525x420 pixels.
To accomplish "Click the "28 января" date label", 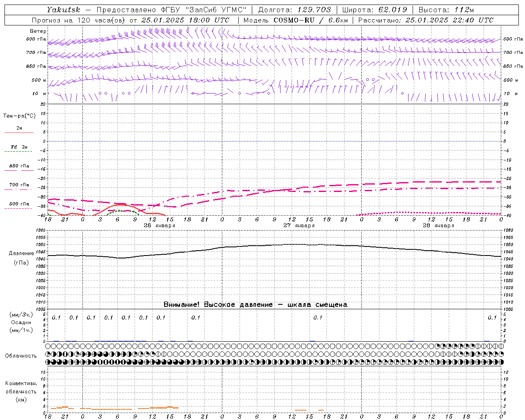I will coord(438,226).
